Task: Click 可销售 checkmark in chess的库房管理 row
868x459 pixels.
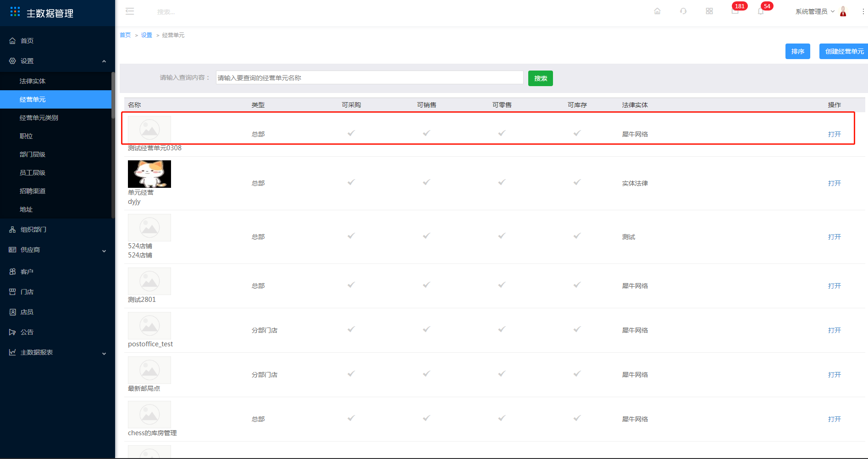Action: coord(426,418)
